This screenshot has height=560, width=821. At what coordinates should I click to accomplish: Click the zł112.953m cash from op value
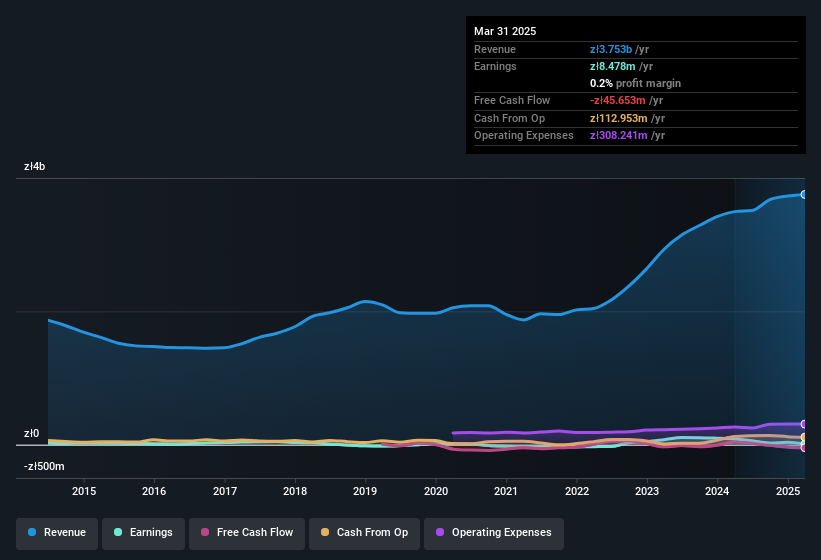pos(618,118)
